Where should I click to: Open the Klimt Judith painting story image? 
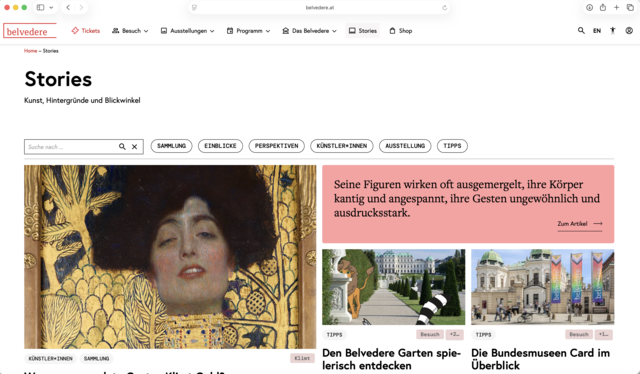[170, 257]
